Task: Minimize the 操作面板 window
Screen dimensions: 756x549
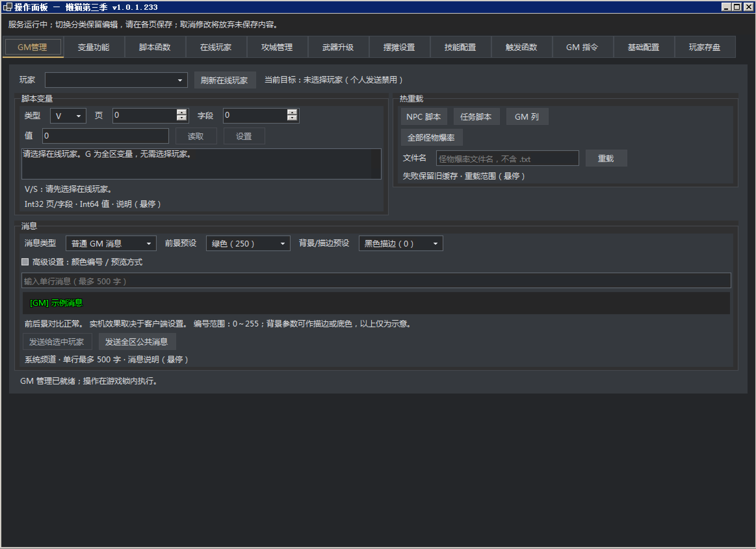Action: pyautogui.click(x=726, y=7)
